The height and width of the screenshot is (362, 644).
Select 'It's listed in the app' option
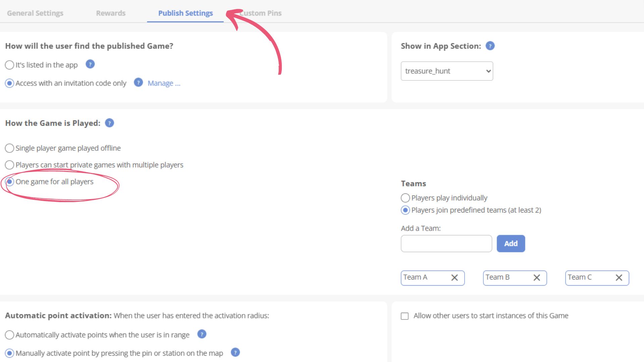coord(9,65)
